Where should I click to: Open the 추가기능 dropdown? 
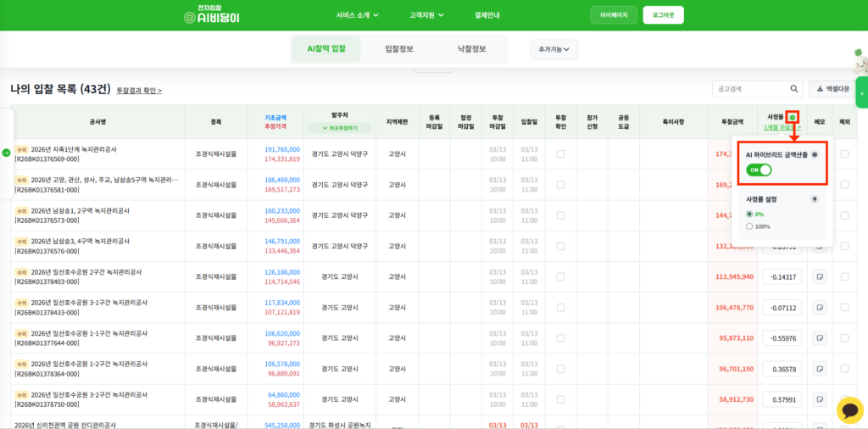[554, 50]
